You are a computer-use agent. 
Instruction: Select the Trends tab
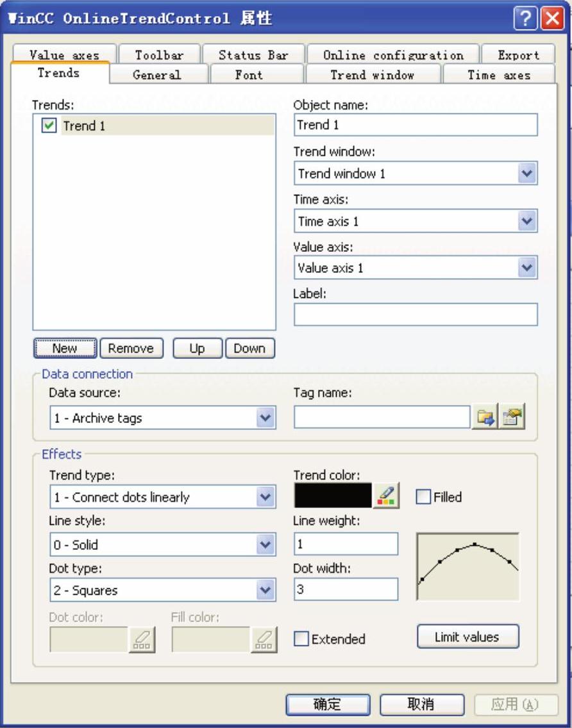[x=59, y=72]
